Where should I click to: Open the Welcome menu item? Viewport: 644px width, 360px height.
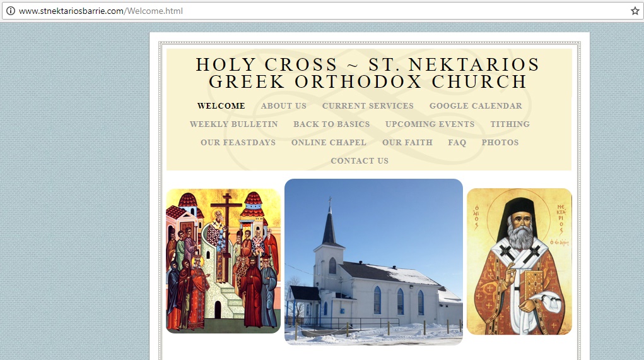[221, 105]
